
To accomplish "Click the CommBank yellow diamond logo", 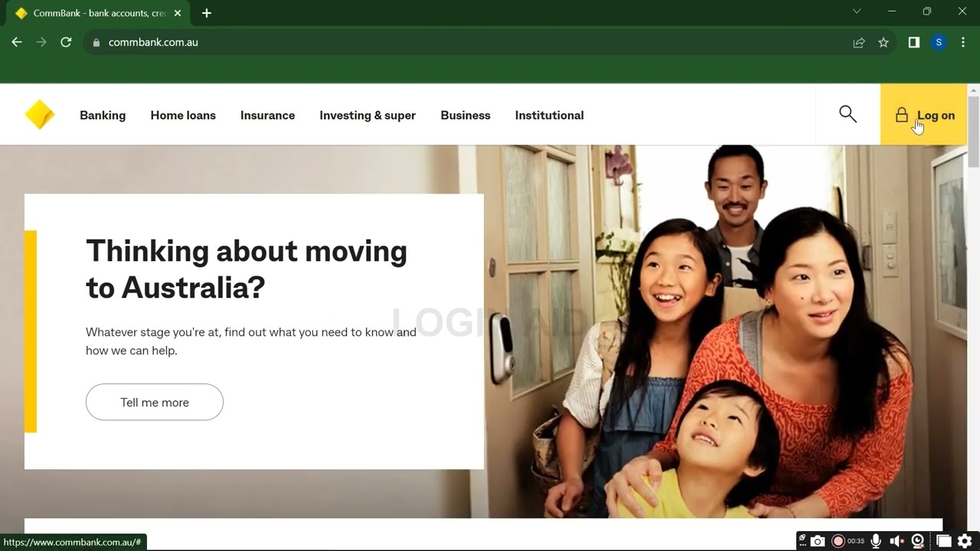I will [x=40, y=115].
